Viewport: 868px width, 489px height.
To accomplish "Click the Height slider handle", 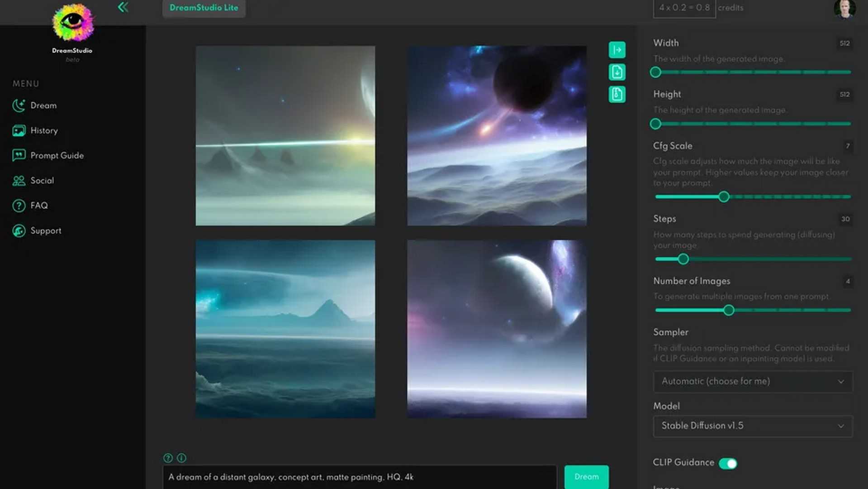I will click(x=655, y=124).
